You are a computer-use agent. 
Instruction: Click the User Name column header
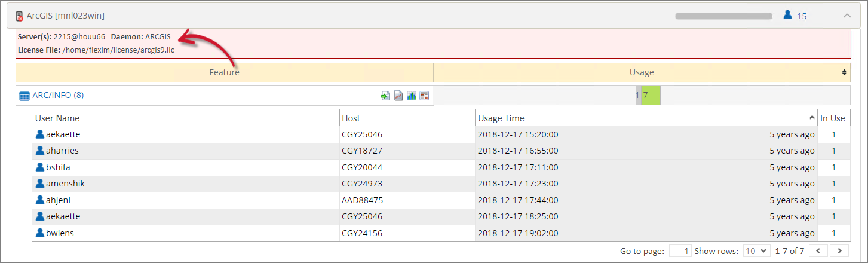[186, 118]
